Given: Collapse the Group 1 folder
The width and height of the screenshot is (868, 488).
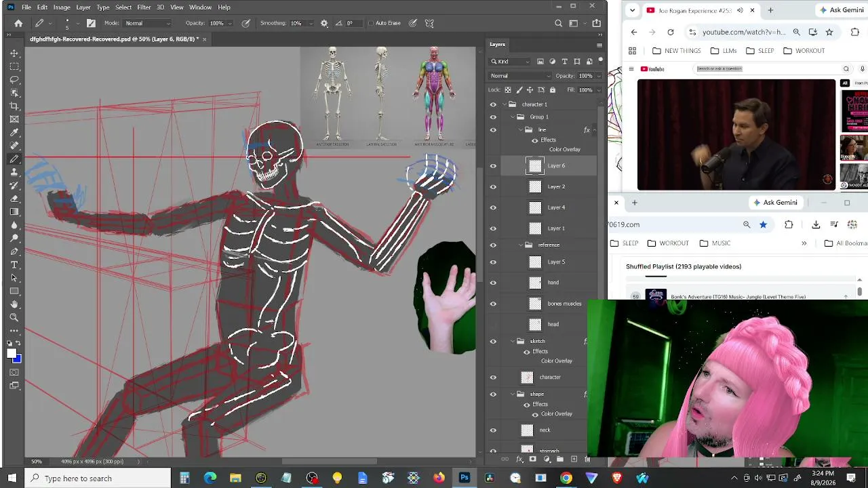Looking at the screenshot, I should point(513,117).
